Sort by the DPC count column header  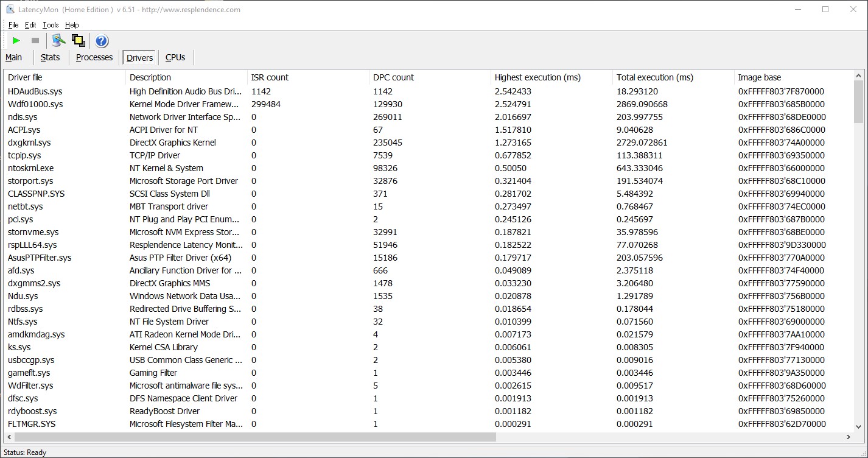coord(430,77)
